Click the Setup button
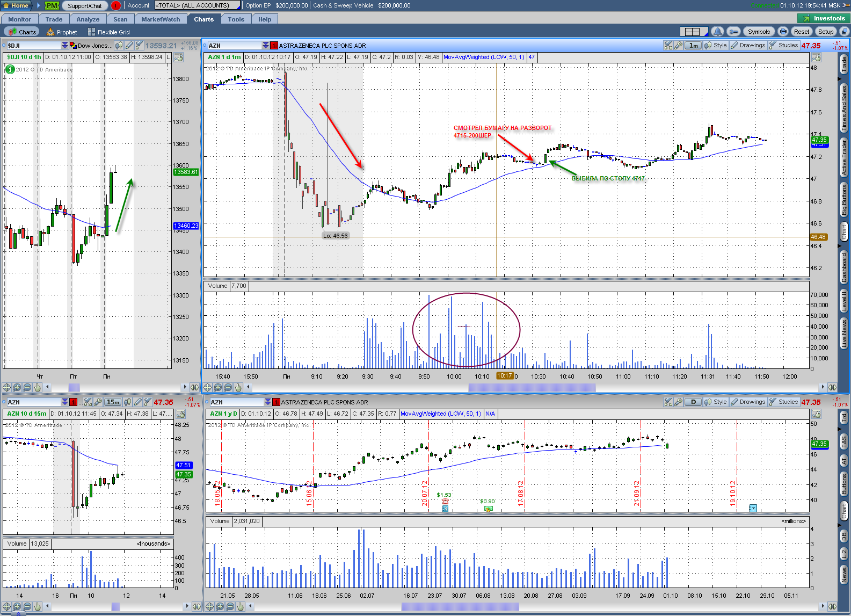The image size is (851, 616). (826, 32)
